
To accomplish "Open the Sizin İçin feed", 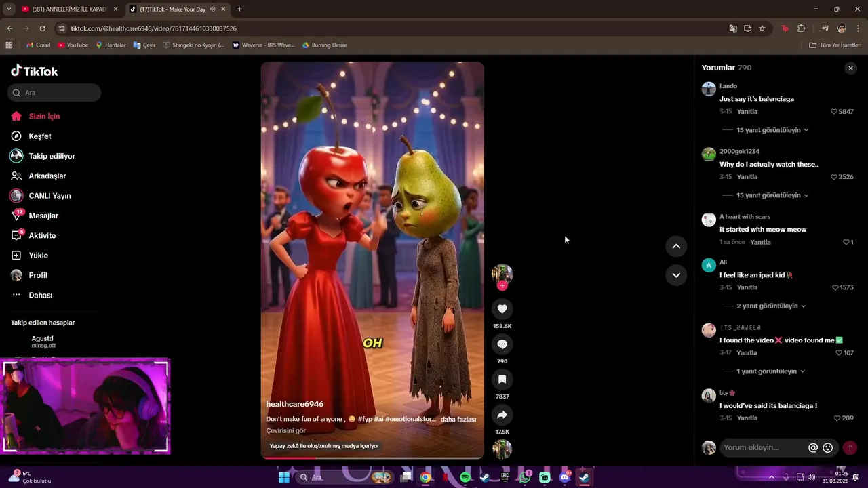I will (44, 117).
